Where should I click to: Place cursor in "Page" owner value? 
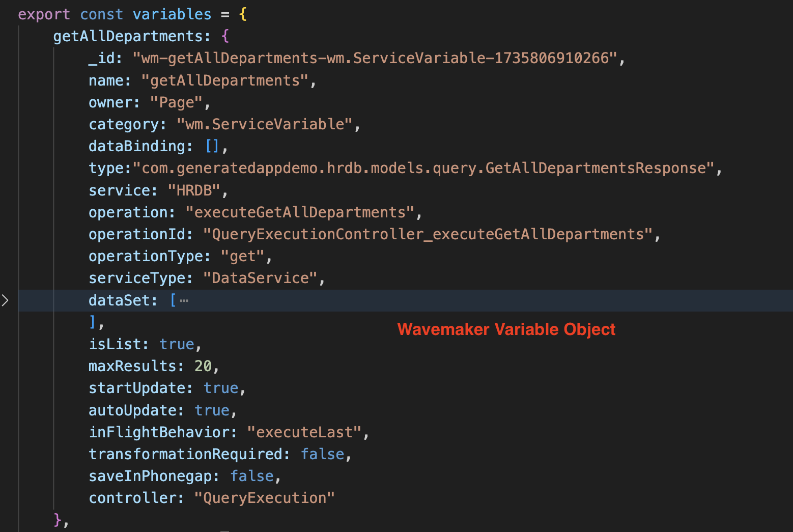176,102
